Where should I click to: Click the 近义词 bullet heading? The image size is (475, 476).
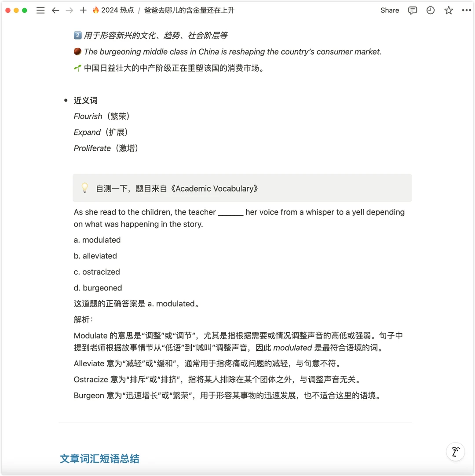[x=86, y=101]
